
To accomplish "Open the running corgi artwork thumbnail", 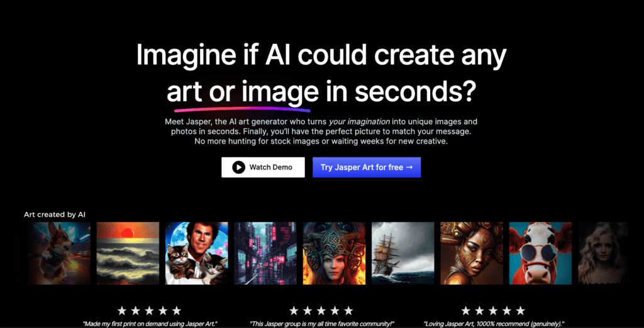I will pyautogui.click(x=59, y=253).
